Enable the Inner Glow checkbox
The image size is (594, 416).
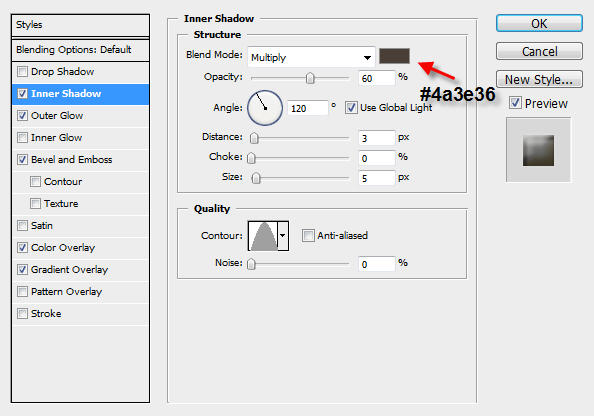23,138
